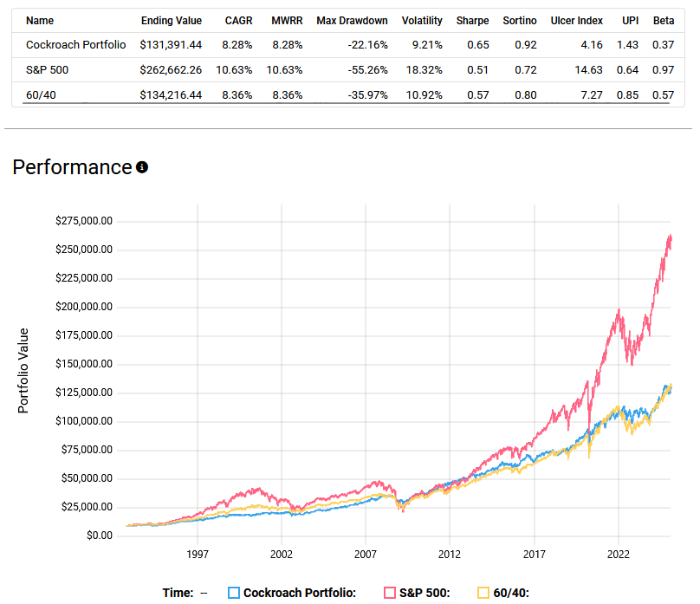Click ending value $262,662.26
700x604 pixels.
[x=171, y=70]
